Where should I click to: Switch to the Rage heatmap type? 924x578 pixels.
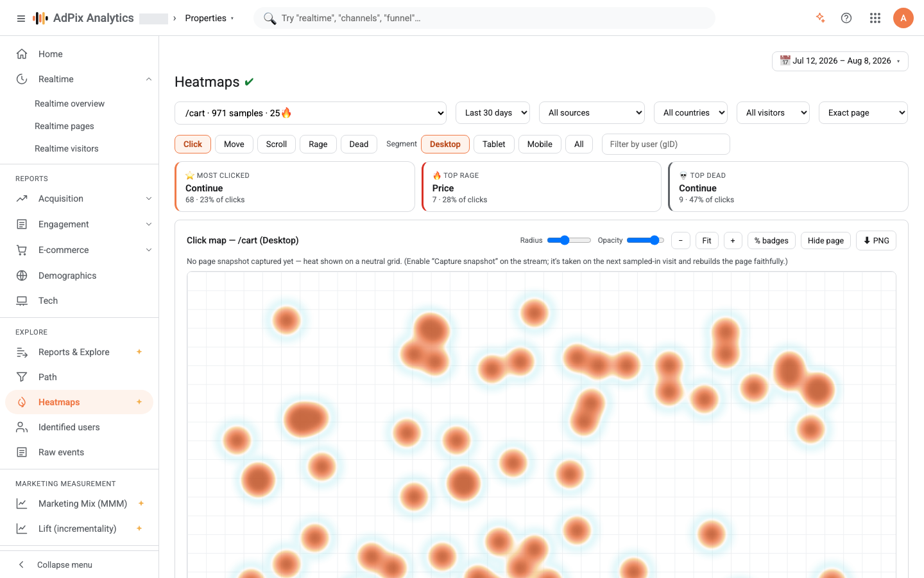point(318,144)
